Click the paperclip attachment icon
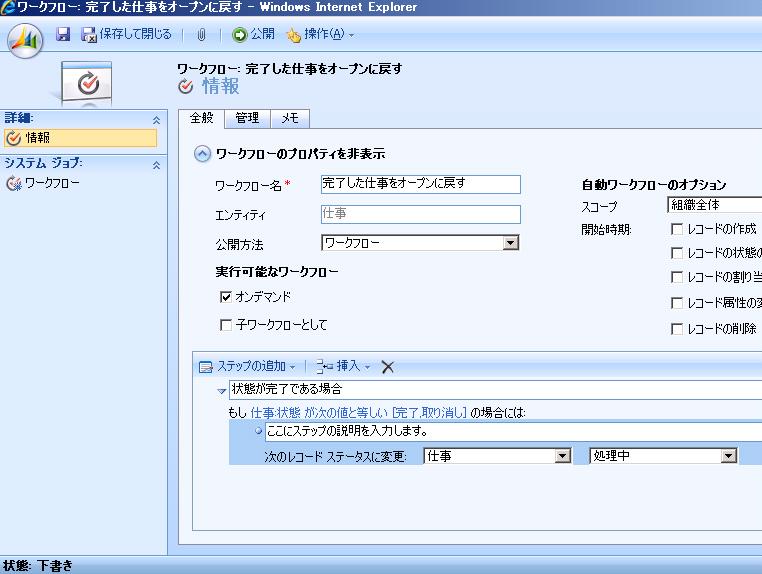Screen dimensions: 762x574 (201, 35)
